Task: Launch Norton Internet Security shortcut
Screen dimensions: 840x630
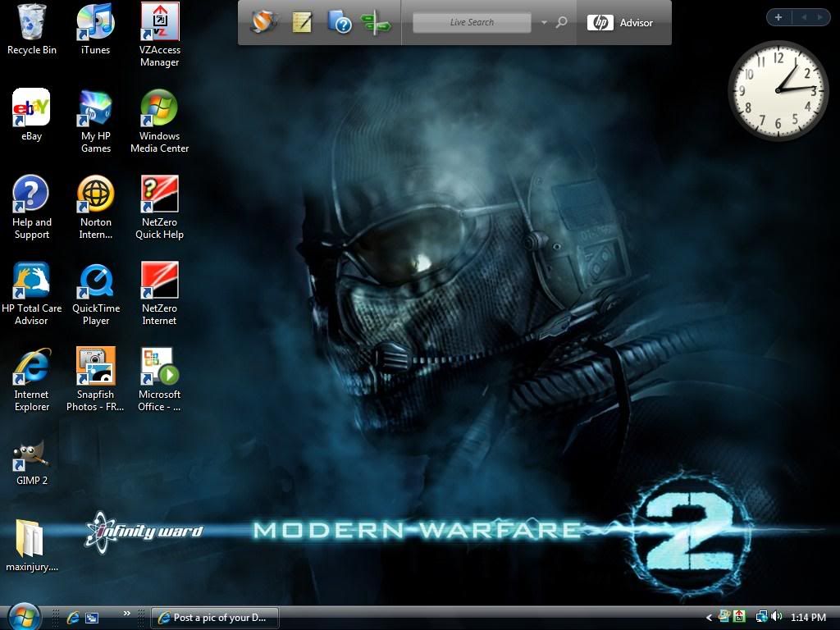Action: 95,208
